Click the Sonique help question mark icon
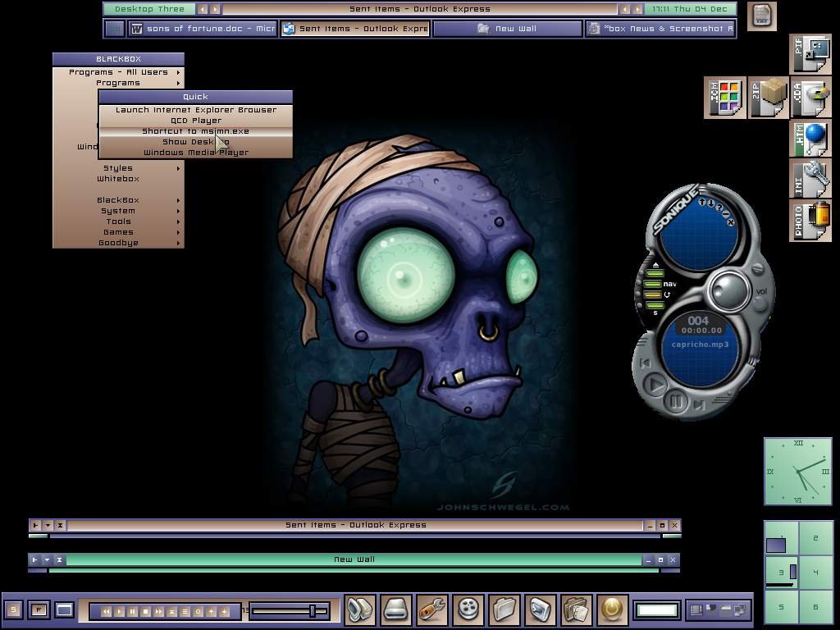Screen dimensions: 840x630 pos(719,208)
